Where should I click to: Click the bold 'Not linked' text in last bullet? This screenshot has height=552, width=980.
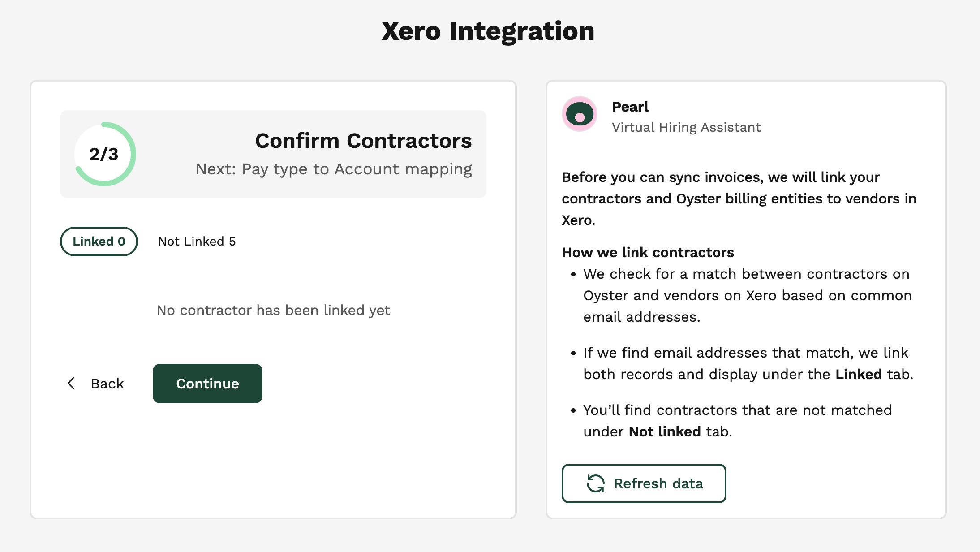pos(665,431)
